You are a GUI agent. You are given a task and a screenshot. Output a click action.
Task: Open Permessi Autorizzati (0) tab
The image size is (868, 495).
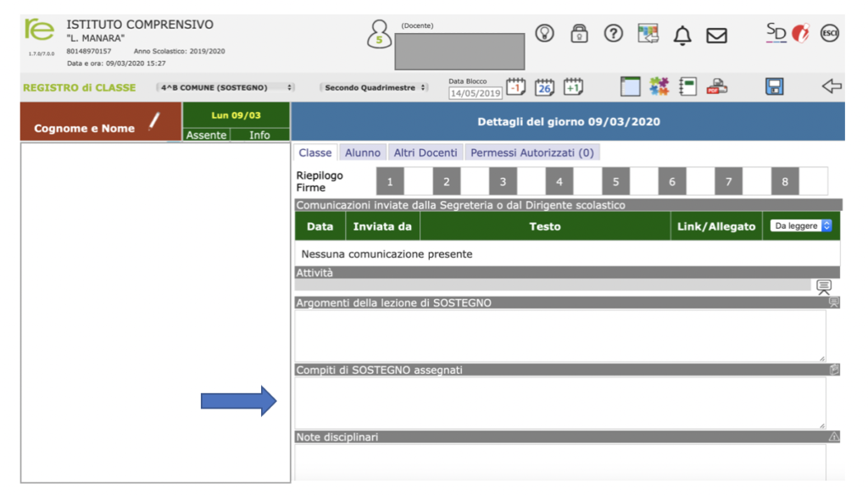click(532, 153)
